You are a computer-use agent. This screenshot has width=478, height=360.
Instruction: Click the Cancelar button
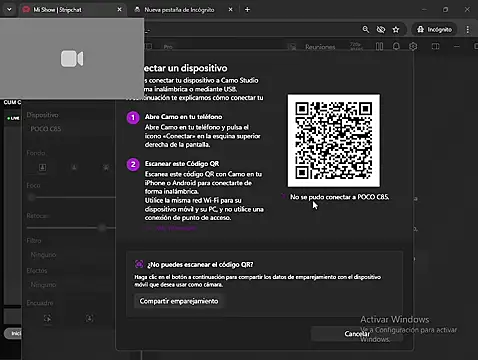[x=357, y=334]
